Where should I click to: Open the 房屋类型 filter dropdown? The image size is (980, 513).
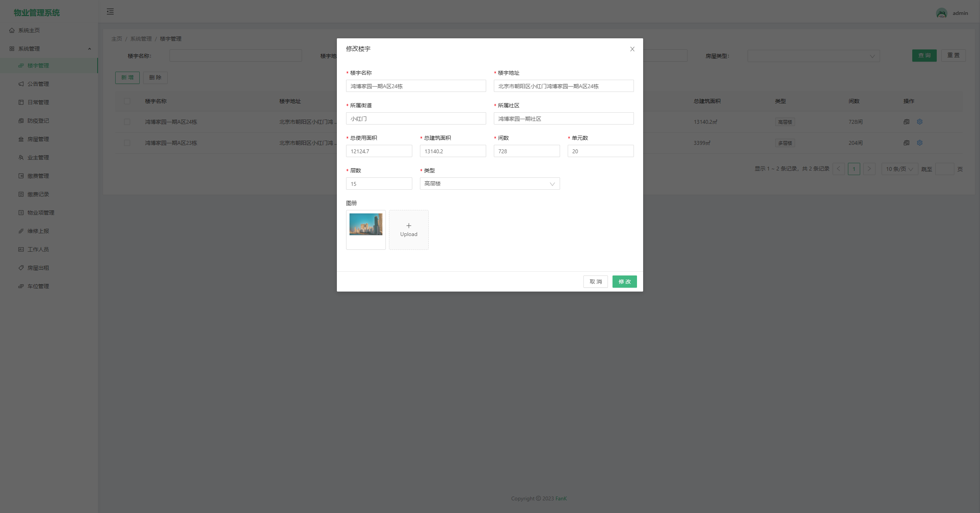[x=813, y=56]
